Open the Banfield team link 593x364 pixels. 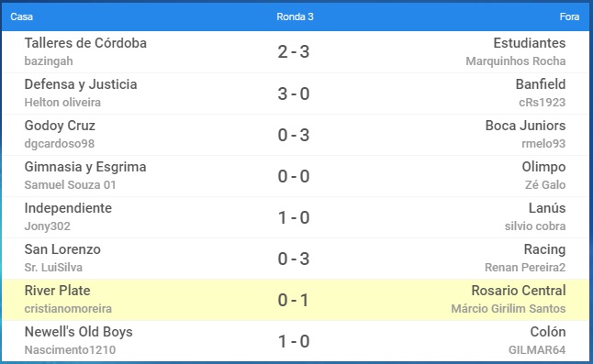(541, 84)
